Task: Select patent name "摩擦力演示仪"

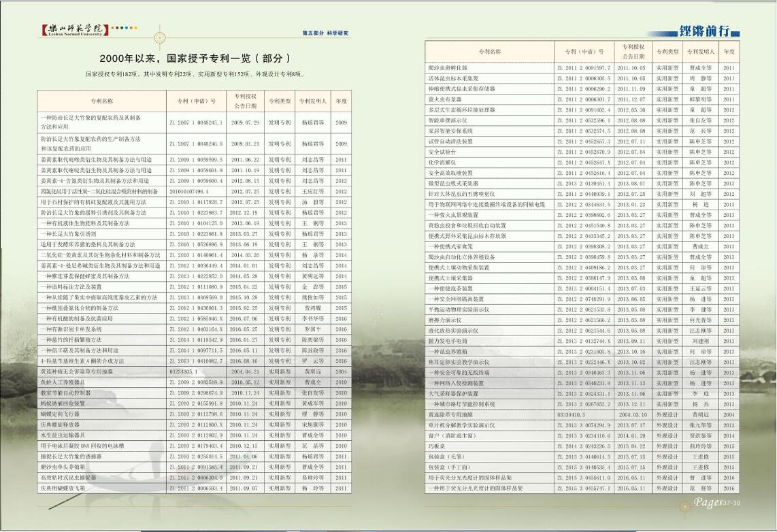Action: coord(445,320)
